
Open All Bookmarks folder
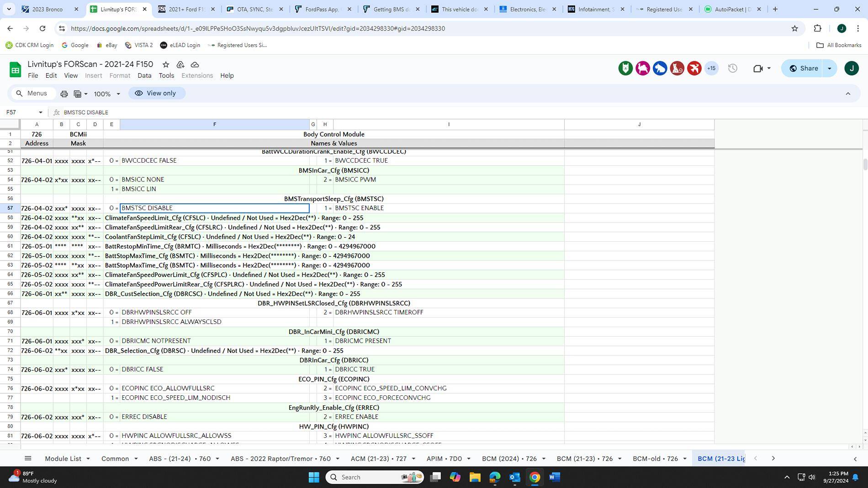pyautogui.click(x=839, y=45)
